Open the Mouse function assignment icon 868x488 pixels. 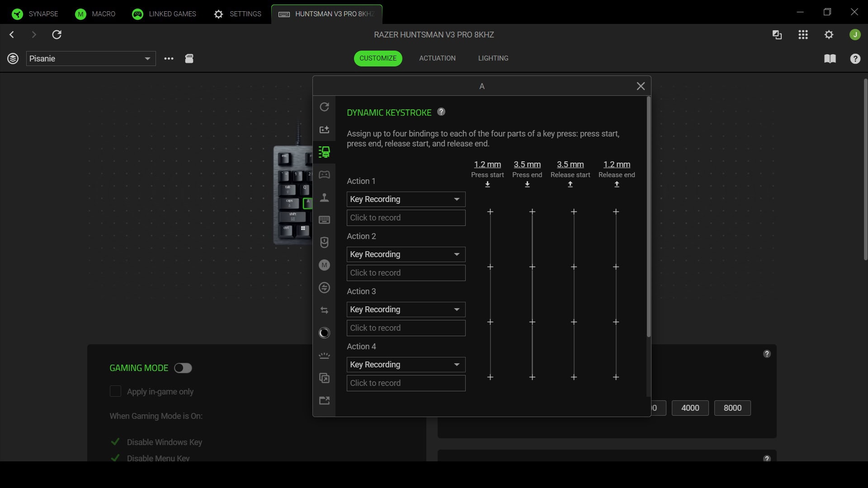tap(325, 243)
